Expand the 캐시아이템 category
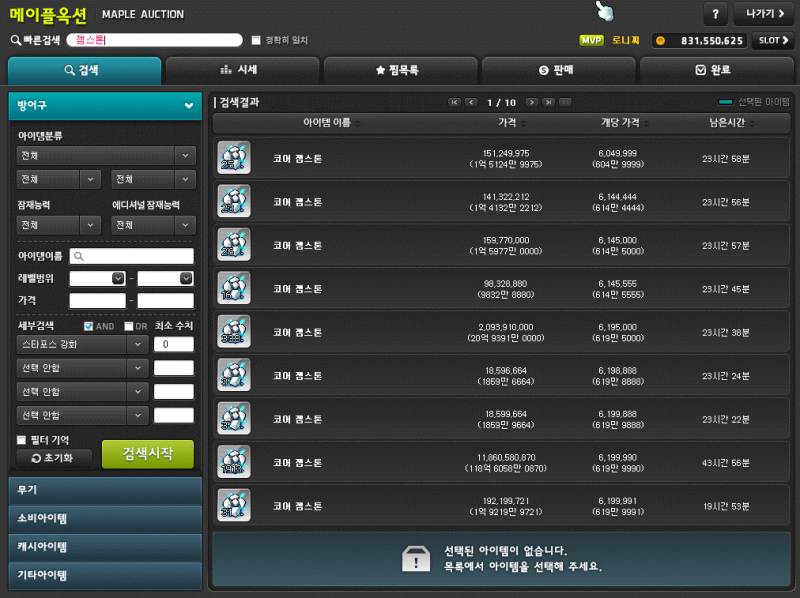This screenshot has height=598, width=800. point(105,547)
